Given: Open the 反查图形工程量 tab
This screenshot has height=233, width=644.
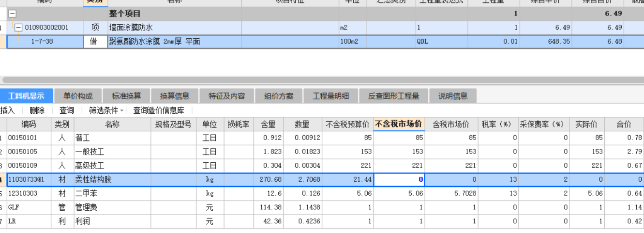Looking at the screenshot, I should [394, 96].
